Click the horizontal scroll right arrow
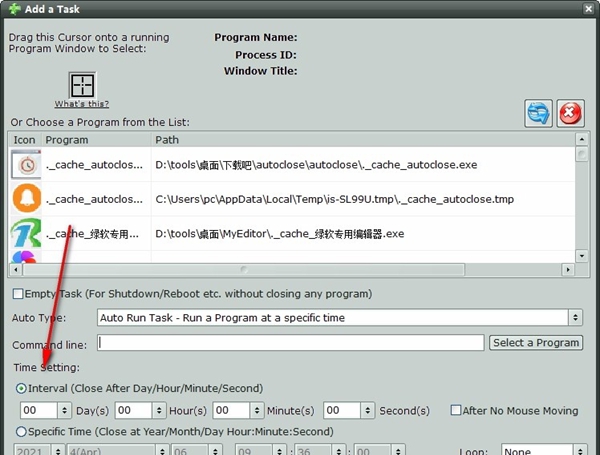Image resolution: width=600 pixels, height=455 pixels. coord(568,270)
